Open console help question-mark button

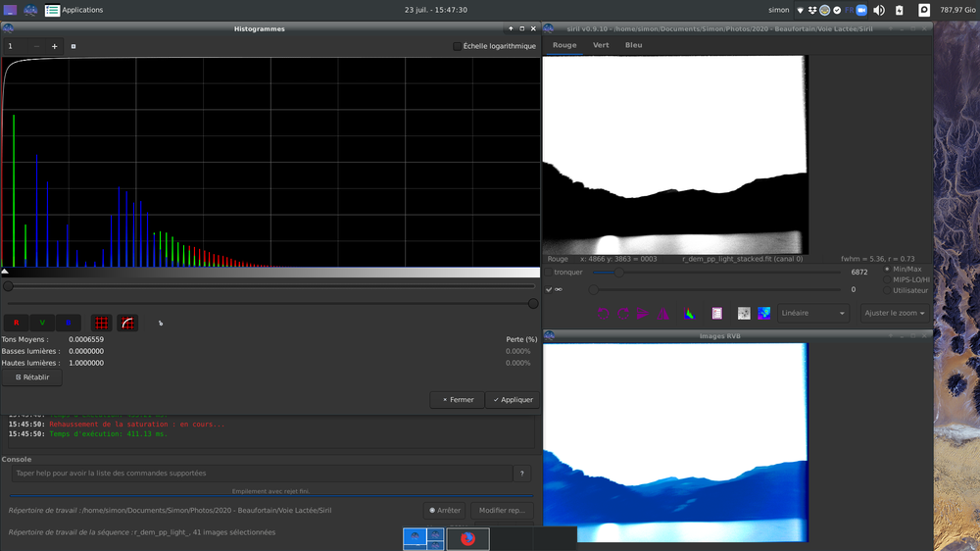522,474
